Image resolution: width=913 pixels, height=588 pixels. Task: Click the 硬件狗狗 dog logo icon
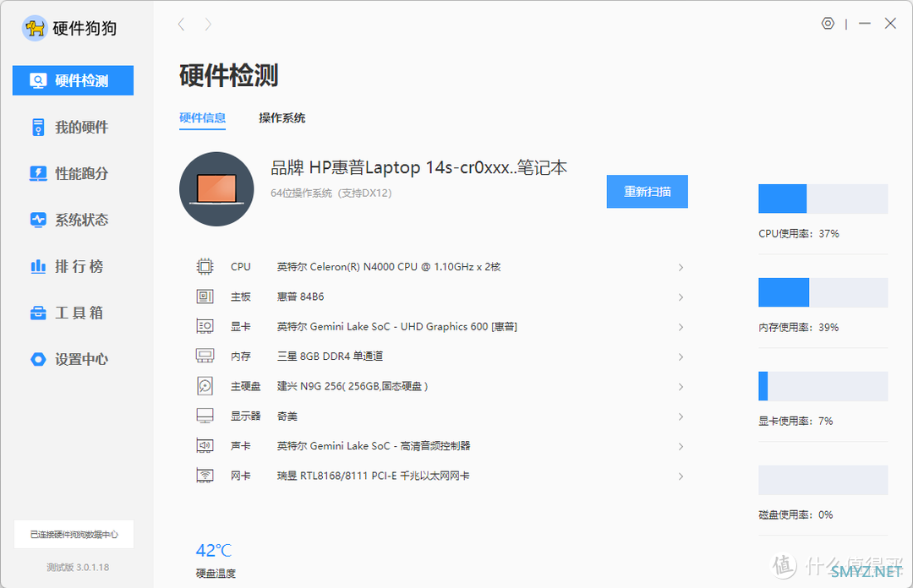click(x=35, y=28)
